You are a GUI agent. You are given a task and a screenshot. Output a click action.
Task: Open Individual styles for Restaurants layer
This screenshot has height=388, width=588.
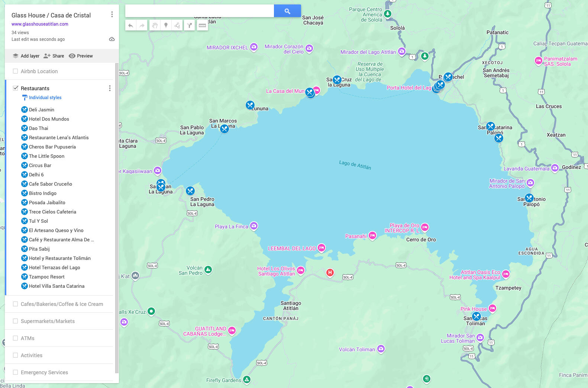pos(45,98)
